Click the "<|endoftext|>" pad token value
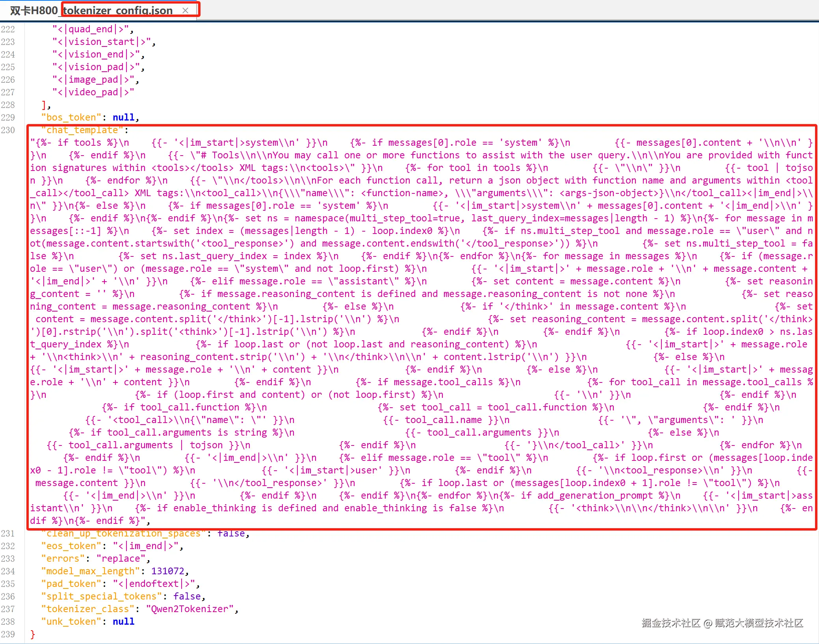Viewport: 819px width, 644px height. coord(154,584)
